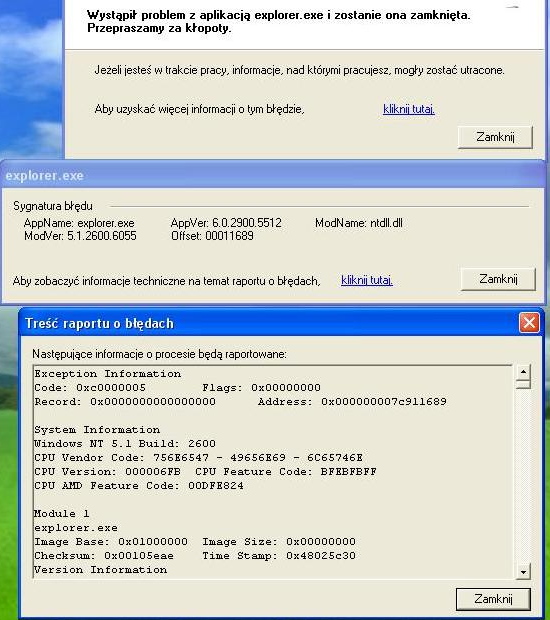Screen dimensions: 550x620
Task: Click Zamknij in the error report content window
Action: 493,599
